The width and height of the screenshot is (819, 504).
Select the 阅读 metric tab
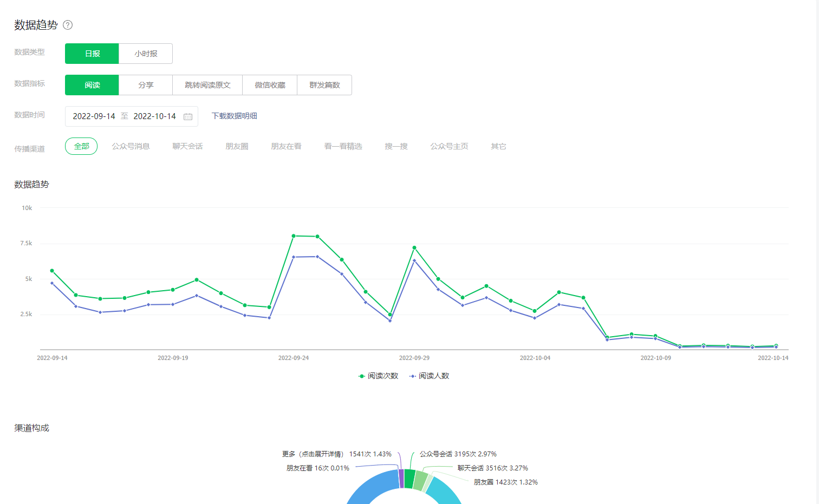point(92,85)
